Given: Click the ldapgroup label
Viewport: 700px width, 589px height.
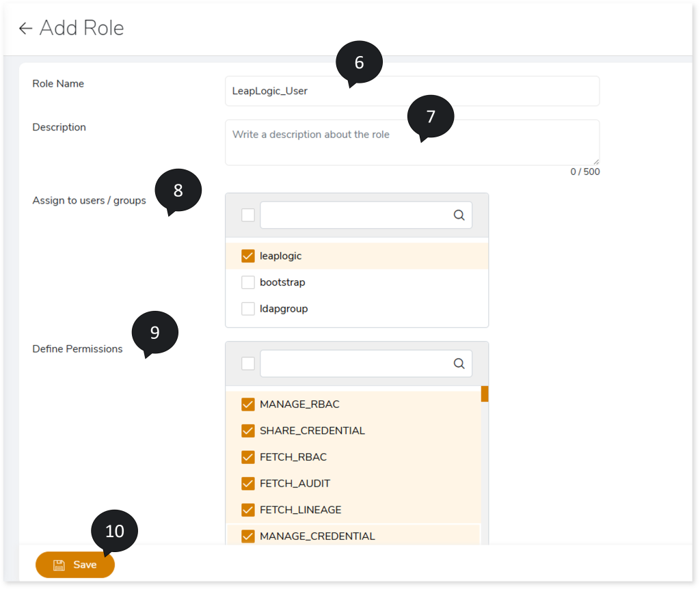Looking at the screenshot, I should pos(284,309).
